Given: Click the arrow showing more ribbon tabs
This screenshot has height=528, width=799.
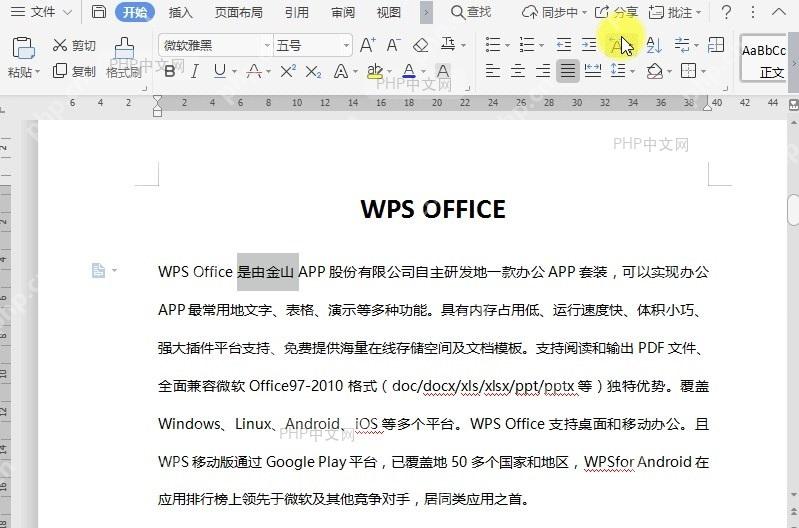Looking at the screenshot, I should (427, 12).
